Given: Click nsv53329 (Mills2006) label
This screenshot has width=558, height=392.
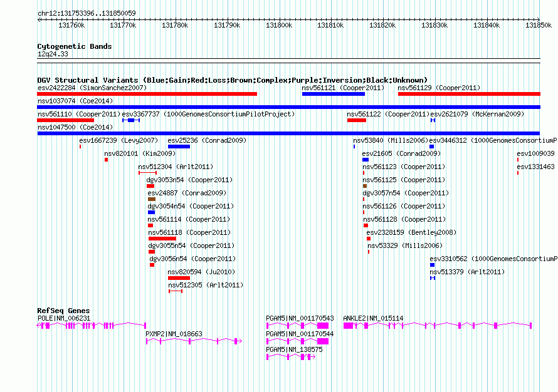Looking at the screenshot, I should (405, 245).
